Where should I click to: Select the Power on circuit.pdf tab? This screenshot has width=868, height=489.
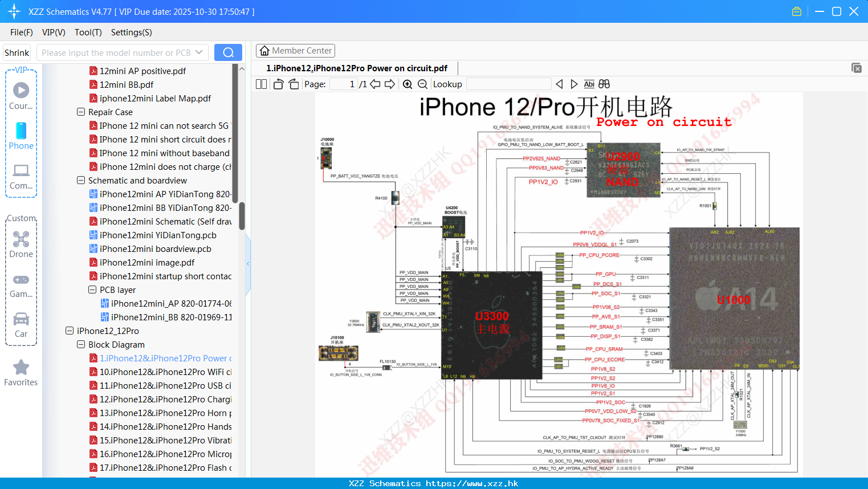click(357, 68)
